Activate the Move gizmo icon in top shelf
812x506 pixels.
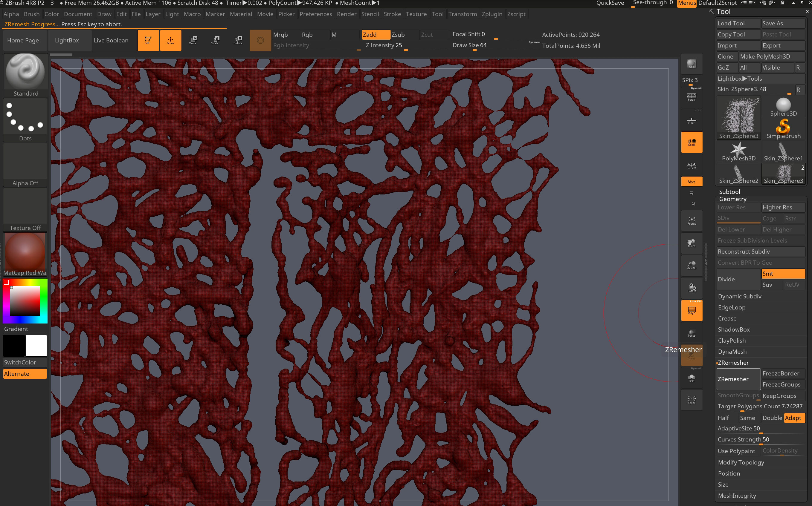tap(193, 40)
